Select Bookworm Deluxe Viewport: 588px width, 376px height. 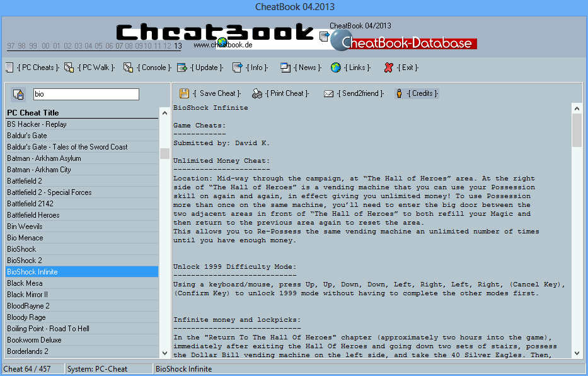[x=82, y=340]
